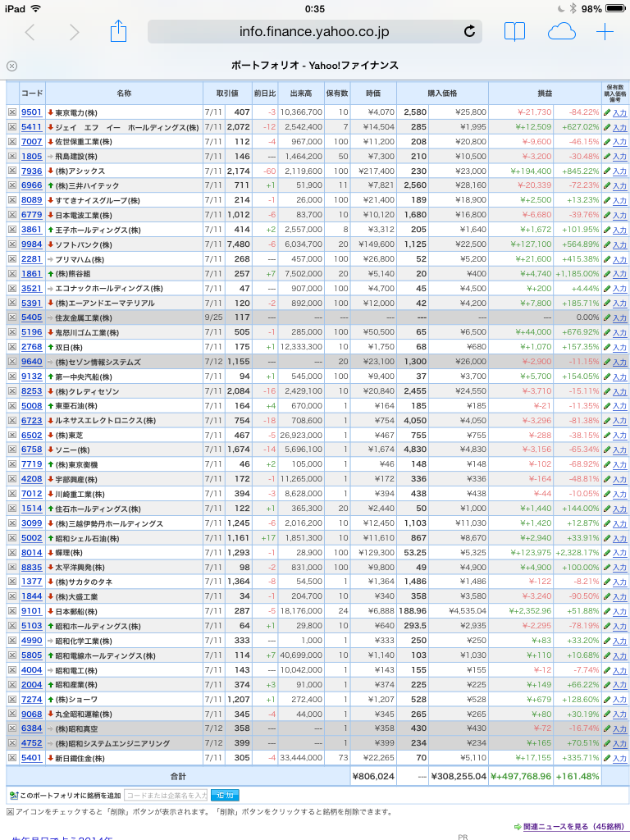Click total profit value ¥+497,768.96

[x=521, y=776]
